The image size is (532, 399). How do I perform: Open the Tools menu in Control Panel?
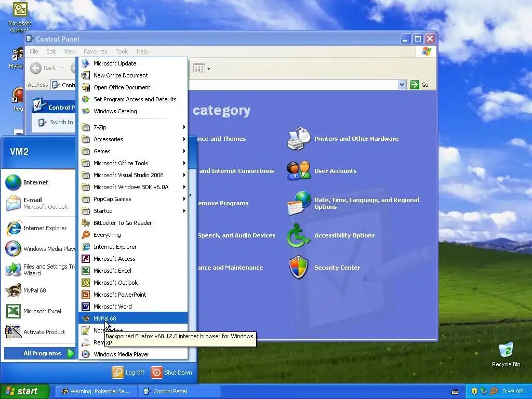point(122,51)
